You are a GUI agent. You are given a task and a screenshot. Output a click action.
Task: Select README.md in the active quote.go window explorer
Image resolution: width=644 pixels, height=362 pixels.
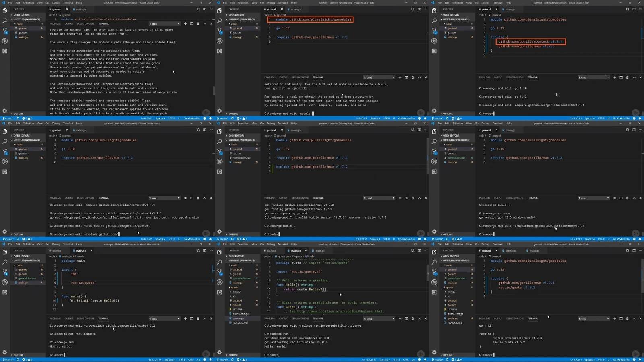[x=240, y=323]
